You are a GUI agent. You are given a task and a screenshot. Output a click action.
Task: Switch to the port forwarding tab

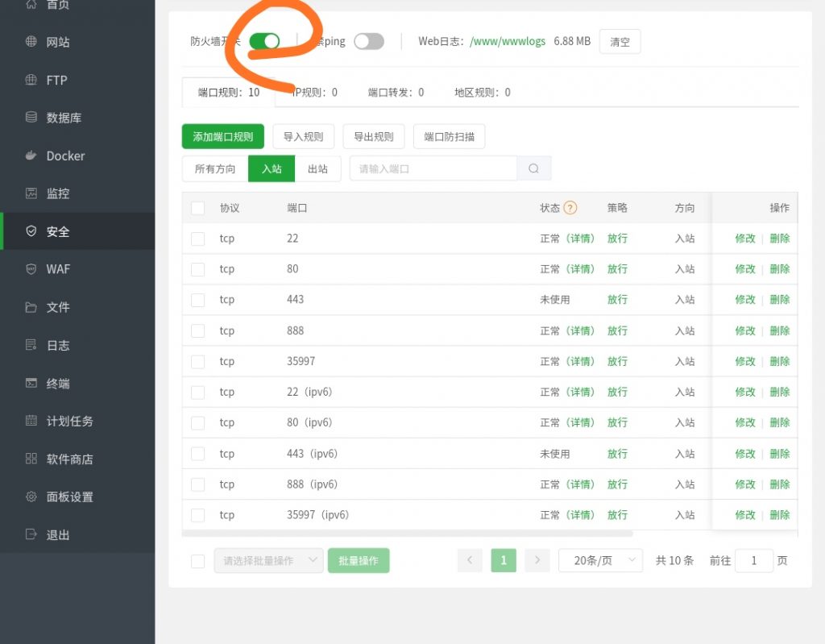396,93
